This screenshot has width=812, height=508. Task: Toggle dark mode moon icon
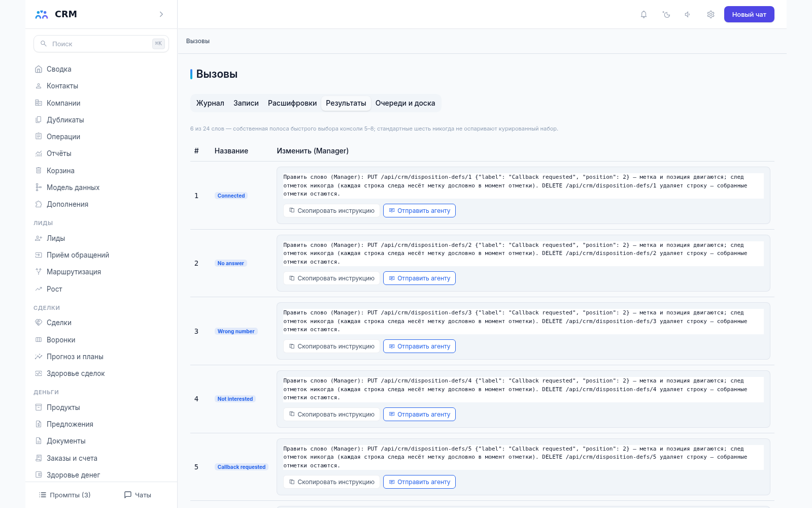click(666, 14)
